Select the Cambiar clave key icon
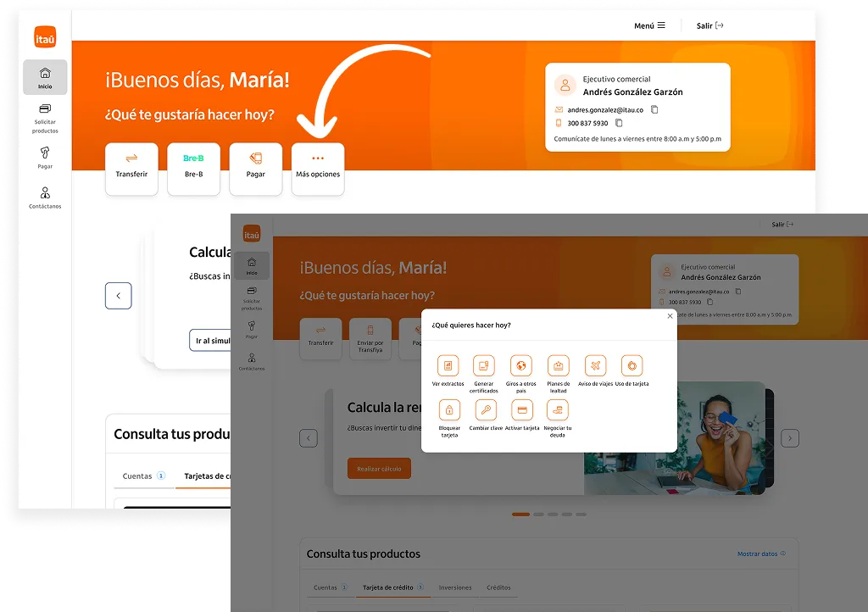This screenshot has width=868, height=612. [486, 410]
